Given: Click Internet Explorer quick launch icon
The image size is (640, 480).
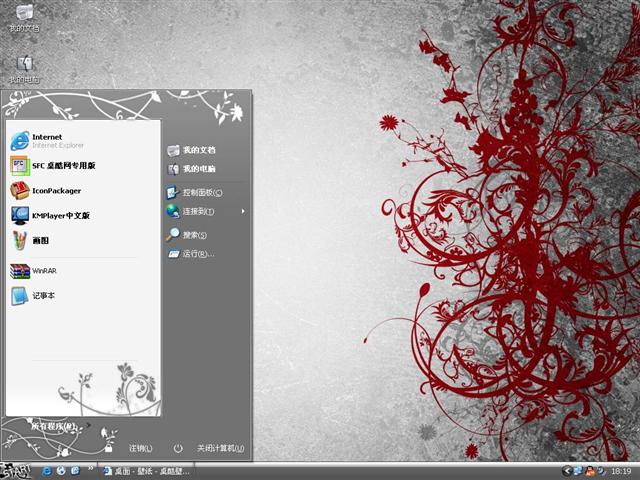Looking at the screenshot, I should point(45,470).
